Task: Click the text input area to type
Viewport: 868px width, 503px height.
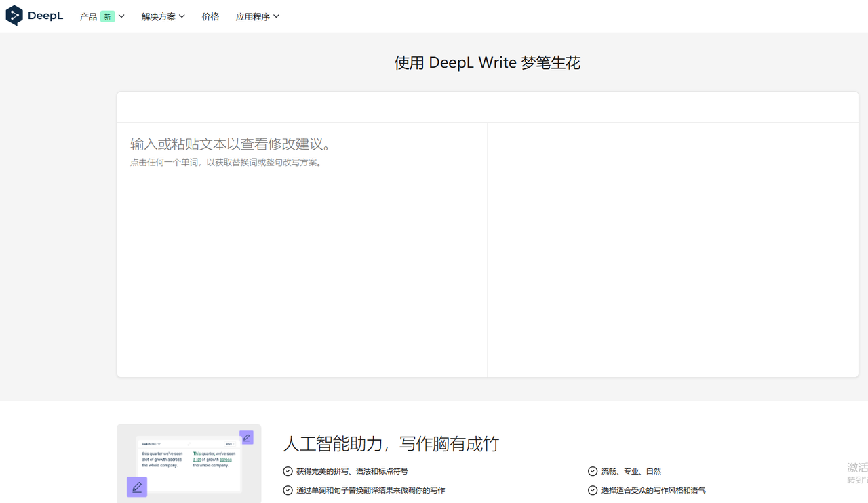Action: point(302,249)
